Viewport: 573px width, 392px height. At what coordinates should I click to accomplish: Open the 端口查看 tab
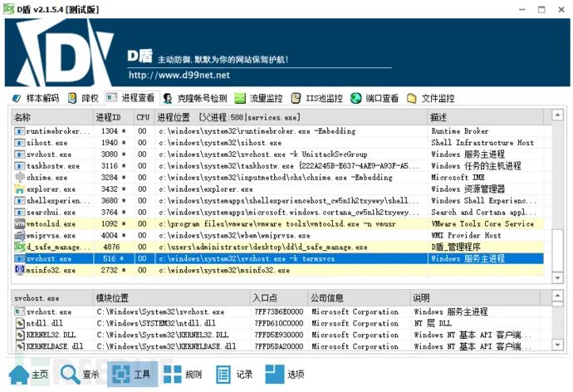375,98
